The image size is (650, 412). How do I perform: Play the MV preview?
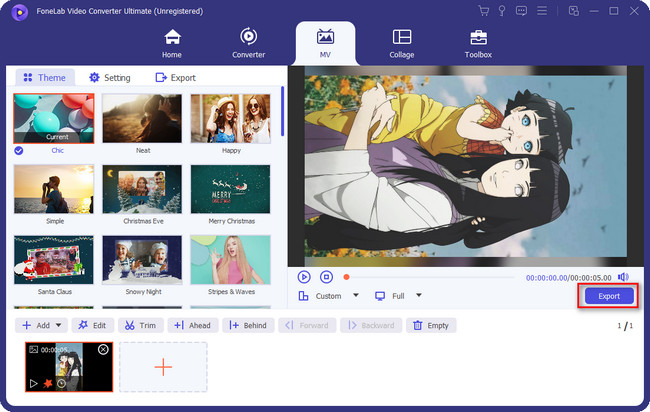click(x=304, y=277)
